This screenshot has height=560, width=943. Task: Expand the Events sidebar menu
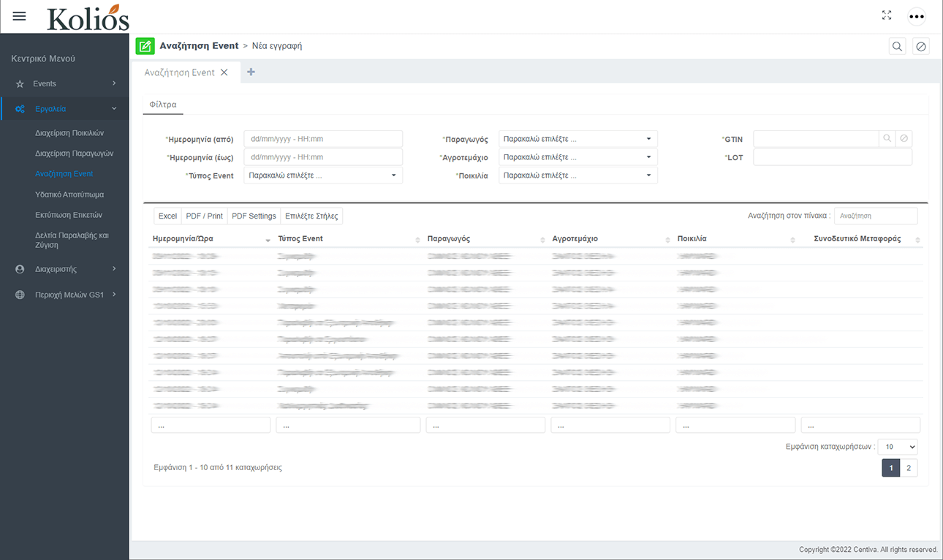65,83
